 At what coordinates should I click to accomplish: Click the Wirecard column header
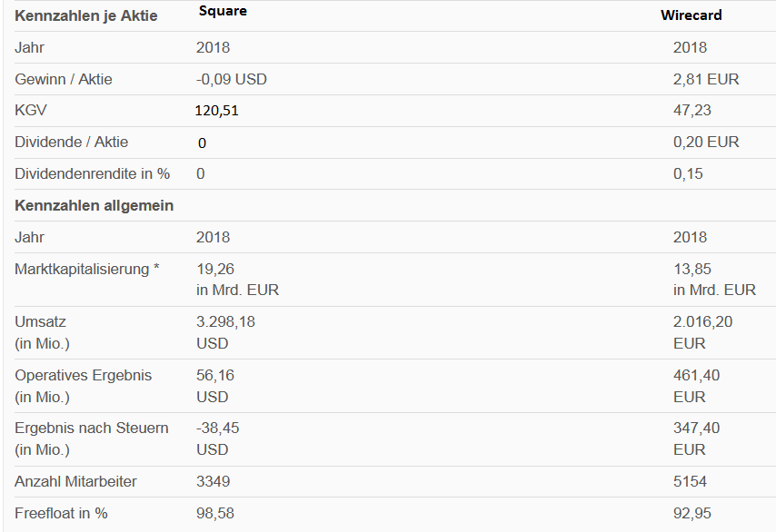coord(691,16)
